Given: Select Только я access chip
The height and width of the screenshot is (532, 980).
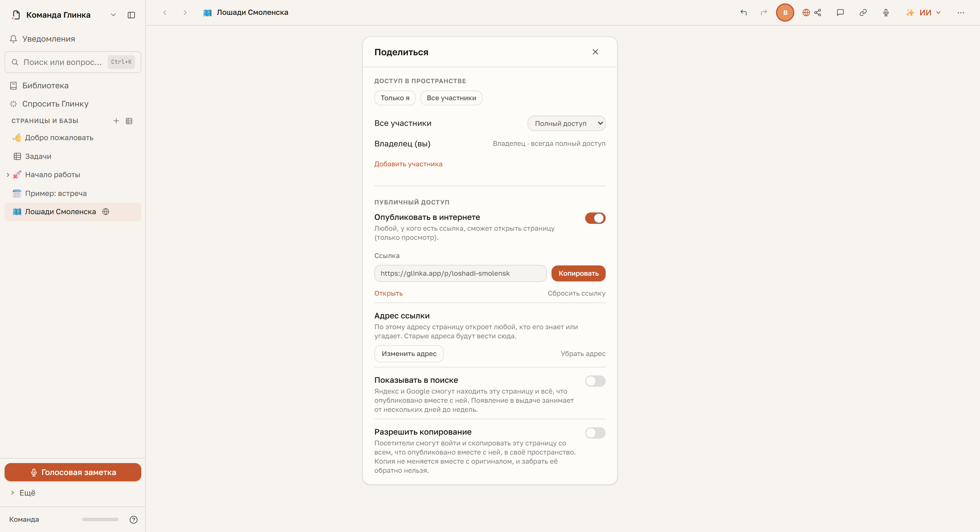Looking at the screenshot, I should pos(395,98).
